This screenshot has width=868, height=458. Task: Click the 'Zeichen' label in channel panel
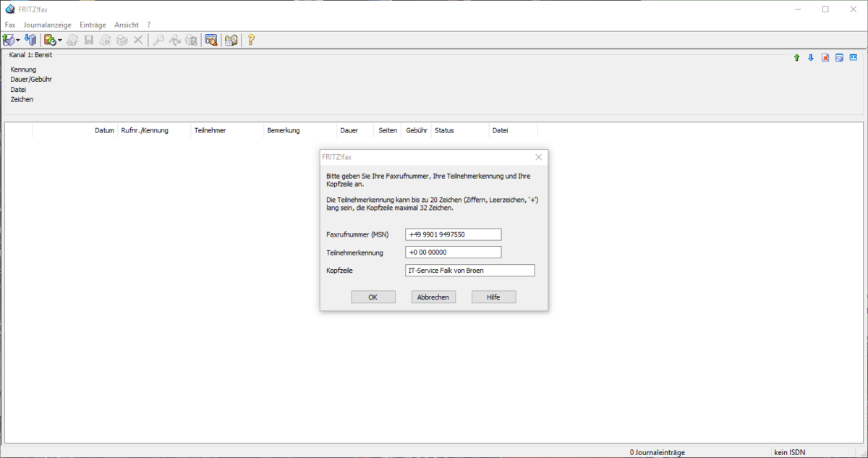[22, 99]
